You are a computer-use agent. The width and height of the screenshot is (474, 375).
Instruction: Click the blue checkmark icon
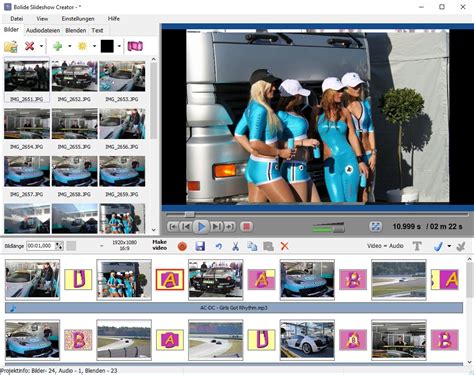[438, 246]
